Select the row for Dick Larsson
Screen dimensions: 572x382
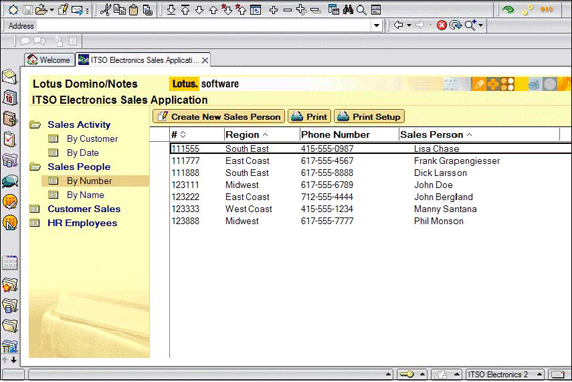(371, 173)
